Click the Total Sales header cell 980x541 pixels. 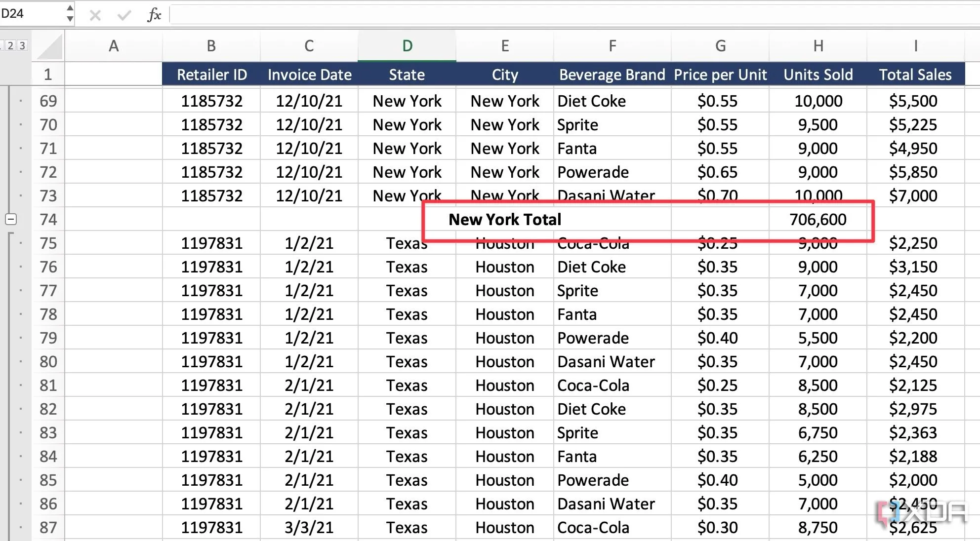tap(915, 75)
